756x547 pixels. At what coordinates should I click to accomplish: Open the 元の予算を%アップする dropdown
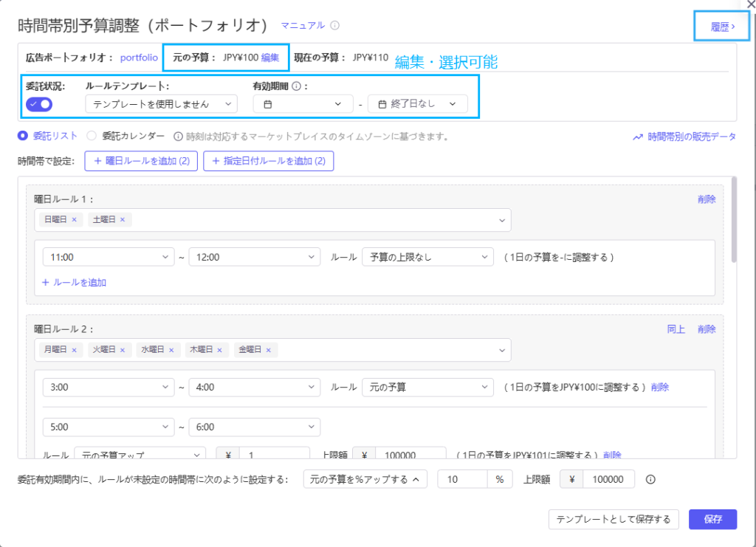(x=365, y=479)
